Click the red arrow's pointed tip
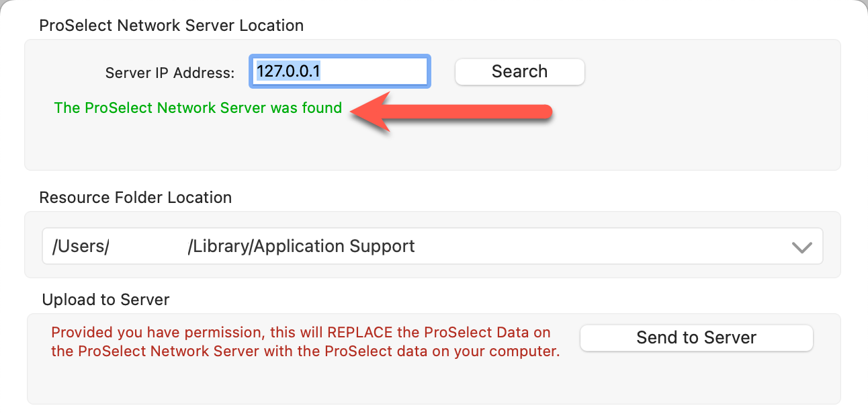Viewport: 868px width, 414px height. pos(356,113)
